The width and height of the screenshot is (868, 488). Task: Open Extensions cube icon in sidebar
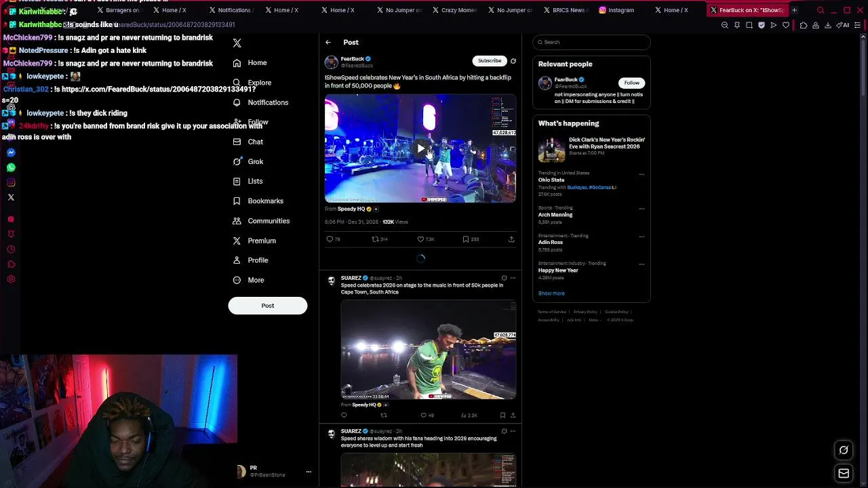11,264
